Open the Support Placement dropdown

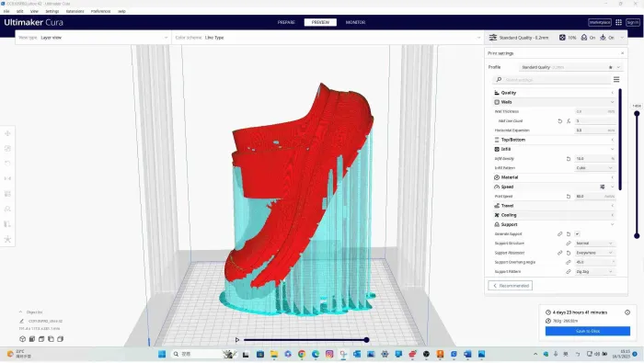594,253
